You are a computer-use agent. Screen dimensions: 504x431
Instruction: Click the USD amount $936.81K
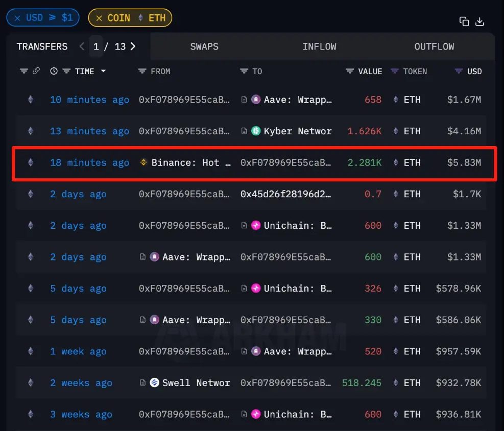(x=459, y=414)
